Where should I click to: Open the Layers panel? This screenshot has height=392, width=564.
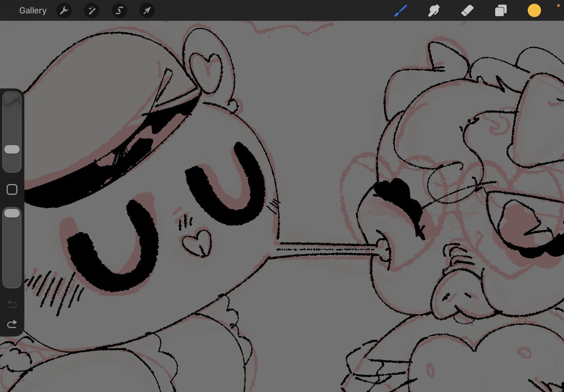[501, 10]
